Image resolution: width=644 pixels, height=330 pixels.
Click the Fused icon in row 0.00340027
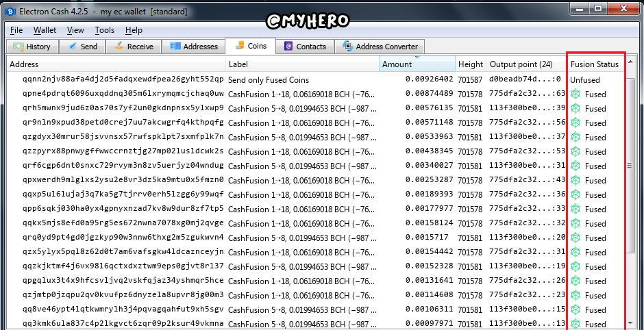(x=576, y=166)
